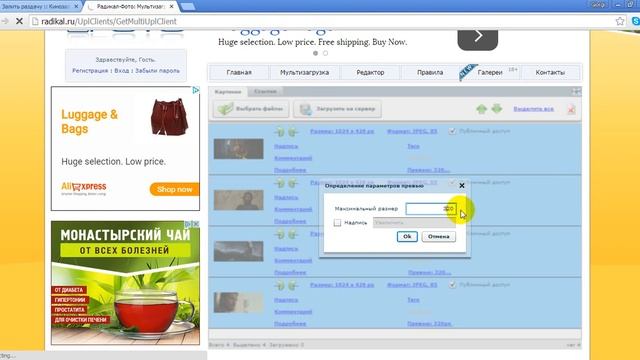Click the Подробнее link of first image

tap(290, 170)
